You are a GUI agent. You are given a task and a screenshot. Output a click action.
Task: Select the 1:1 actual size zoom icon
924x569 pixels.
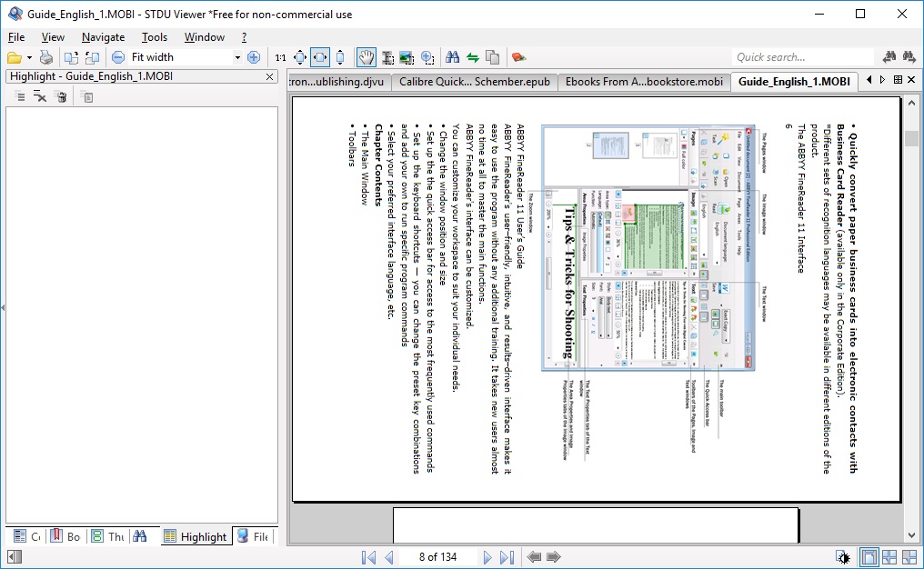pyautogui.click(x=279, y=56)
